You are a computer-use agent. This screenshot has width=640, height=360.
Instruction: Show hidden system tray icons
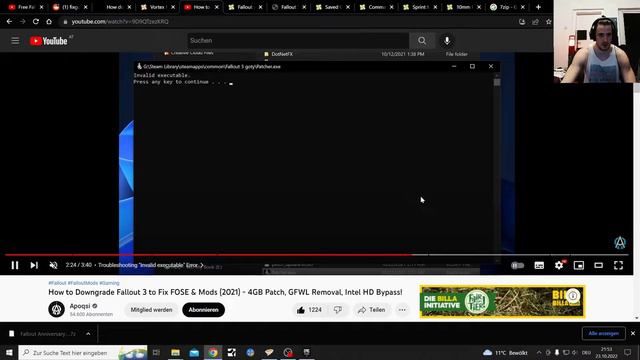[x=539, y=353]
